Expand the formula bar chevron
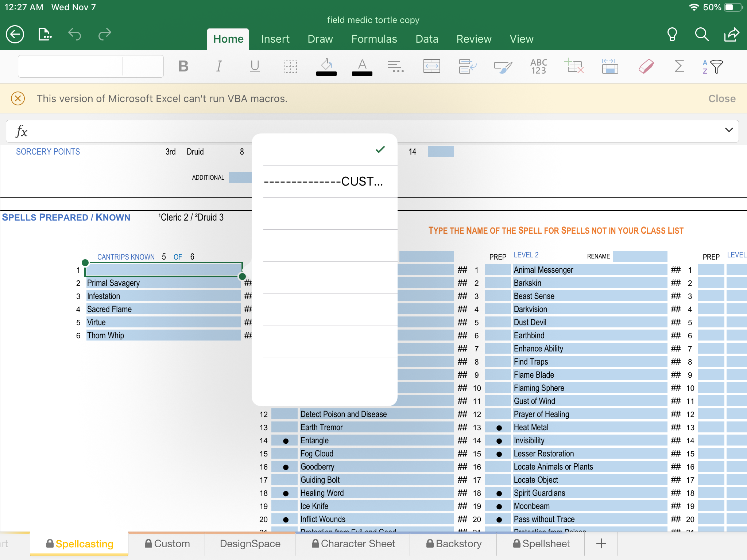This screenshot has height=560, width=747. [729, 130]
